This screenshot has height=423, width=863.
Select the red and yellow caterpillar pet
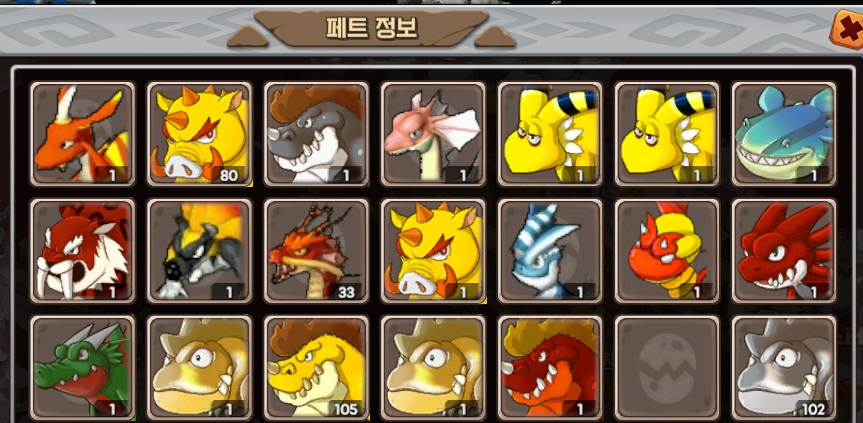(667, 251)
